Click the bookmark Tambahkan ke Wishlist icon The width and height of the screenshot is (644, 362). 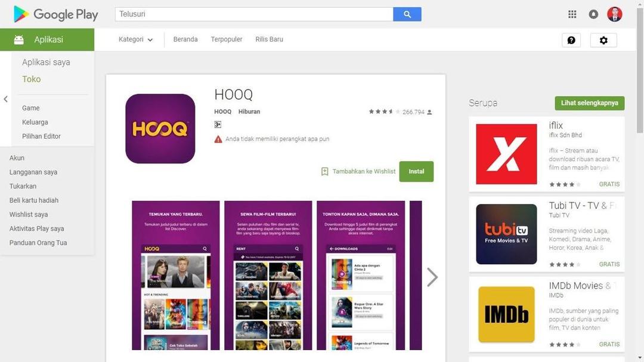[x=324, y=171]
